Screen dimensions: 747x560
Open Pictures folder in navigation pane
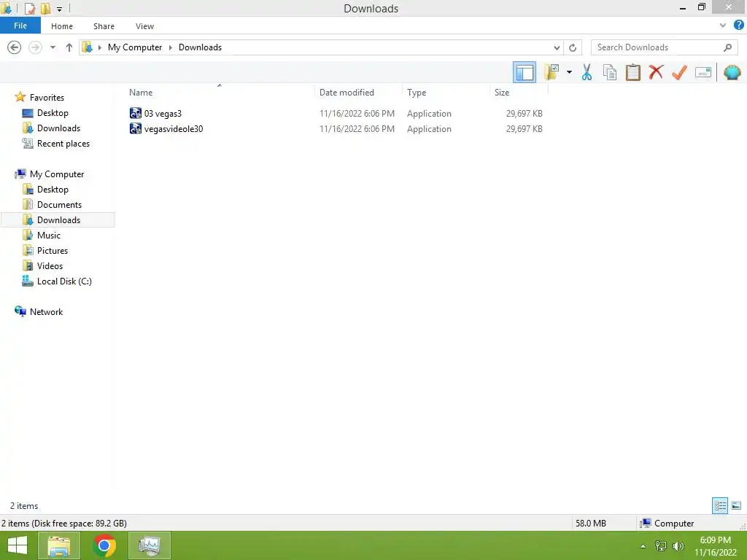pos(53,251)
